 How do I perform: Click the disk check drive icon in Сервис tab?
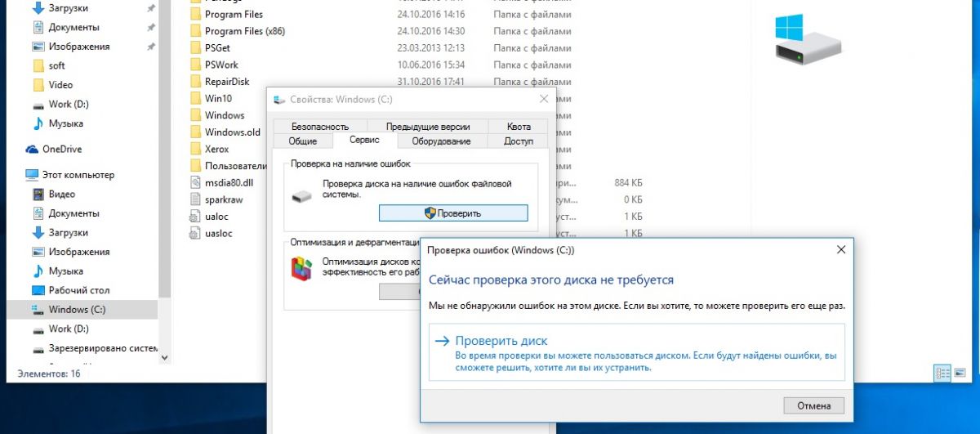(x=302, y=195)
